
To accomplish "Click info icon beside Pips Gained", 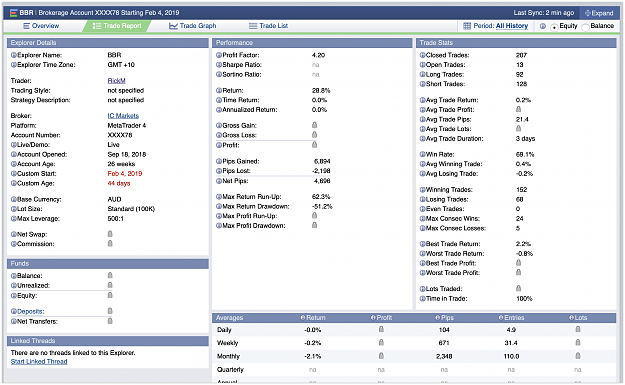I will coord(219,161).
